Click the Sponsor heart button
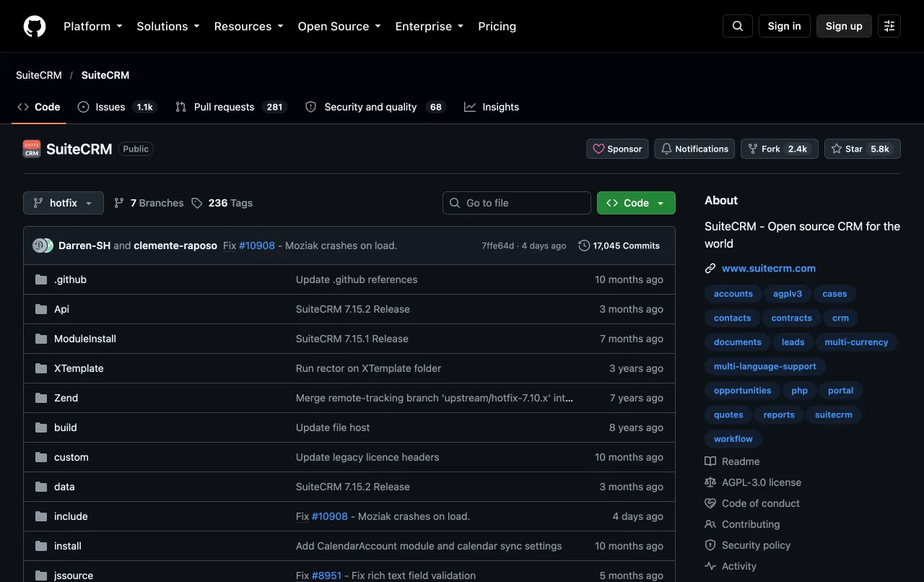Screen dimensions: 924x582 tap(617, 149)
